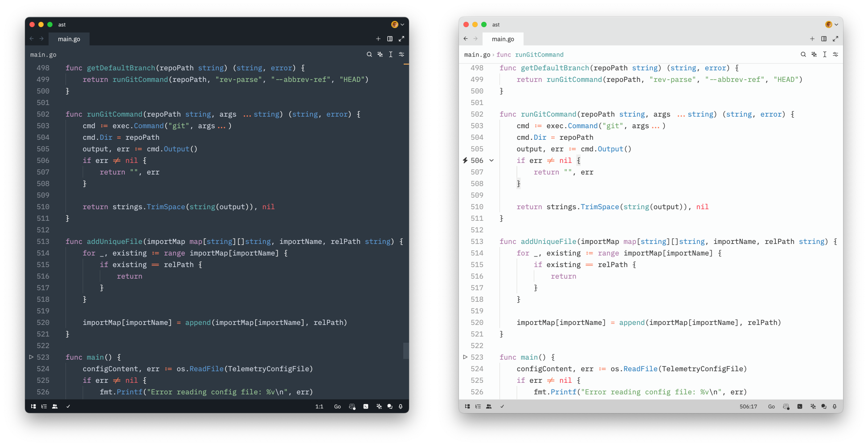
Task: Open project panel in dark window status bar
Action: 33,406
